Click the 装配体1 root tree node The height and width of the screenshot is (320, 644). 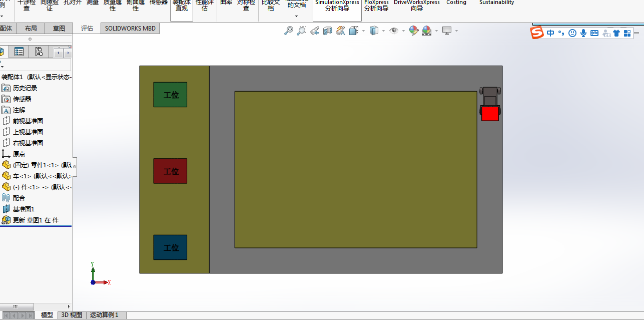click(37, 77)
